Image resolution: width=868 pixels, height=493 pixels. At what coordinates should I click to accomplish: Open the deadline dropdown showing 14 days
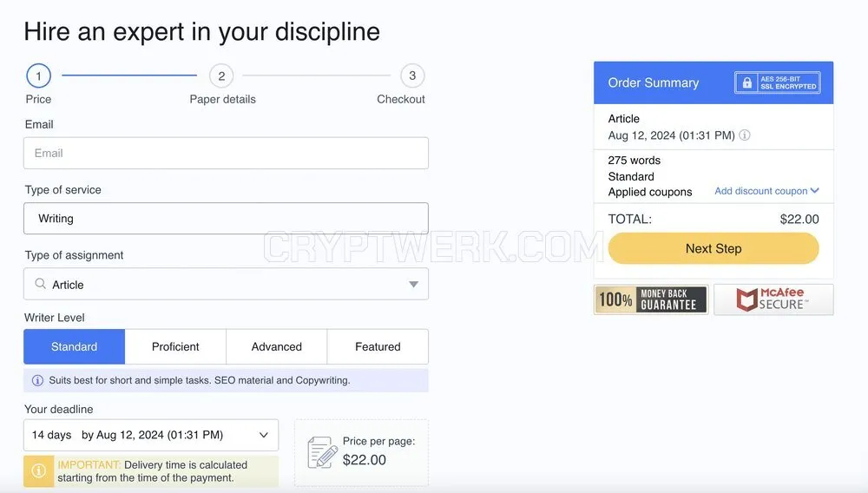(x=151, y=435)
